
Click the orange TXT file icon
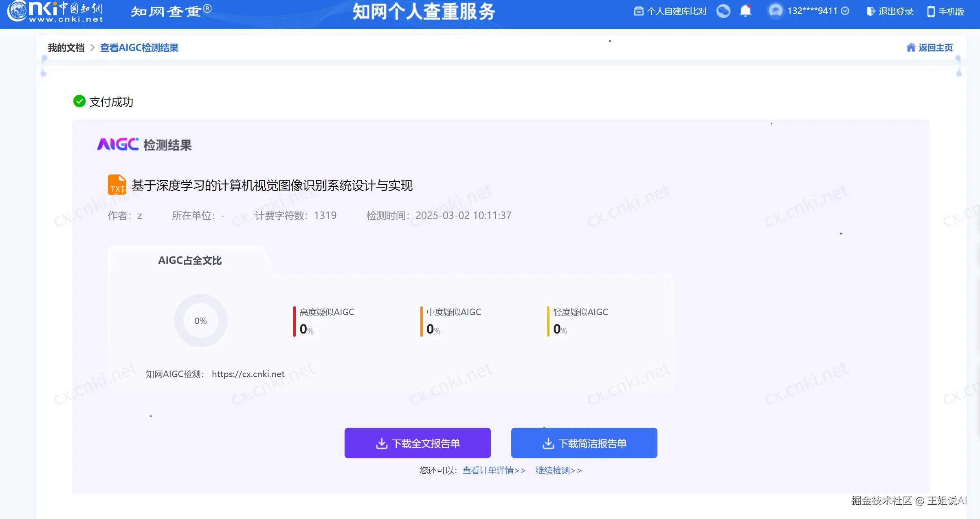pyautogui.click(x=117, y=185)
